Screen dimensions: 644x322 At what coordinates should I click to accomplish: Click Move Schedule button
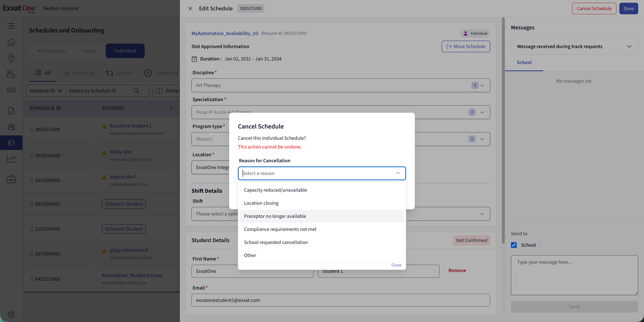click(466, 46)
